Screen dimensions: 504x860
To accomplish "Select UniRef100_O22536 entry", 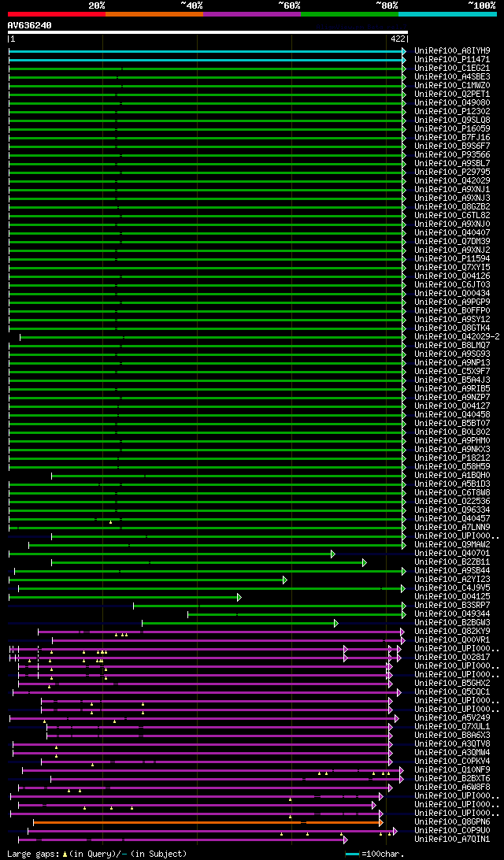I will (453, 501).
